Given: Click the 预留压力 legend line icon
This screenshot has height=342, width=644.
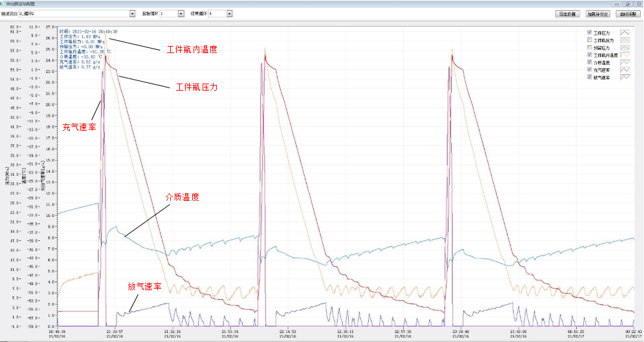Looking at the screenshot, I should click(625, 48).
